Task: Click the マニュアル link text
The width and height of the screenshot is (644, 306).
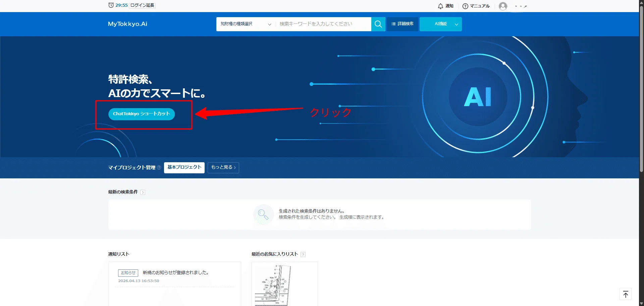Action: point(480,6)
